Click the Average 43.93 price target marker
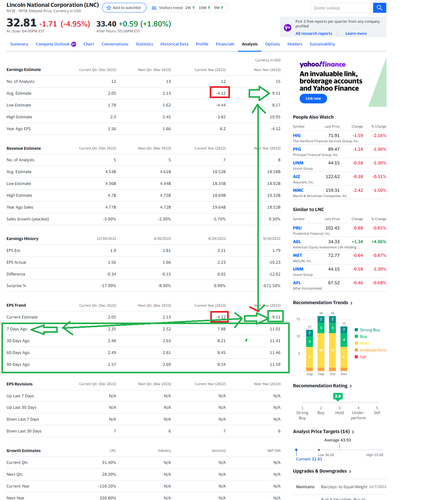Viewport: 439px width, 500px height. pyautogui.click(x=338, y=440)
